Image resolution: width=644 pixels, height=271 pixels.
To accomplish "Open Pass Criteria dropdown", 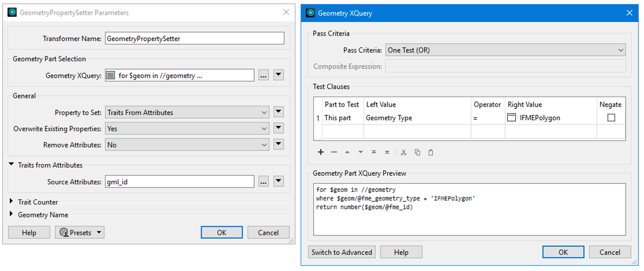I will tap(506, 50).
